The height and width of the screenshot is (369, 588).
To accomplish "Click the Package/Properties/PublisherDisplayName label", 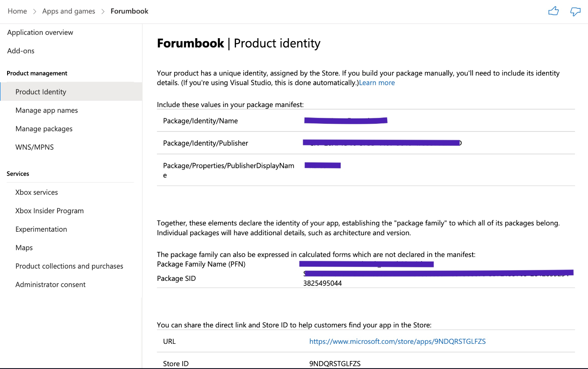I will click(x=228, y=170).
